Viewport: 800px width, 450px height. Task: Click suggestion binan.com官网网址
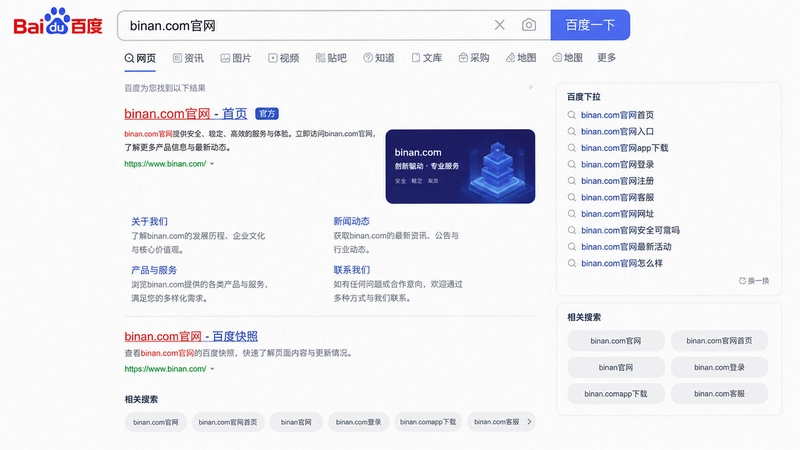pos(617,214)
